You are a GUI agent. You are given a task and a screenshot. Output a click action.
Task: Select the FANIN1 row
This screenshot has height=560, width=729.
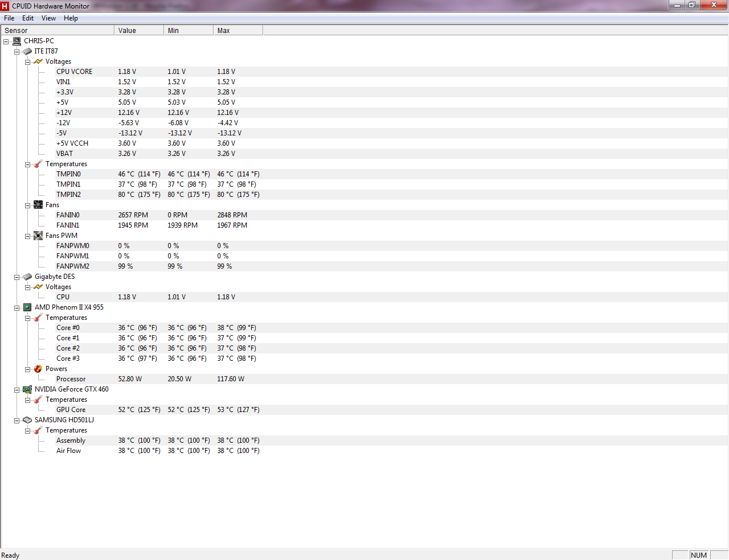coord(364,225)
